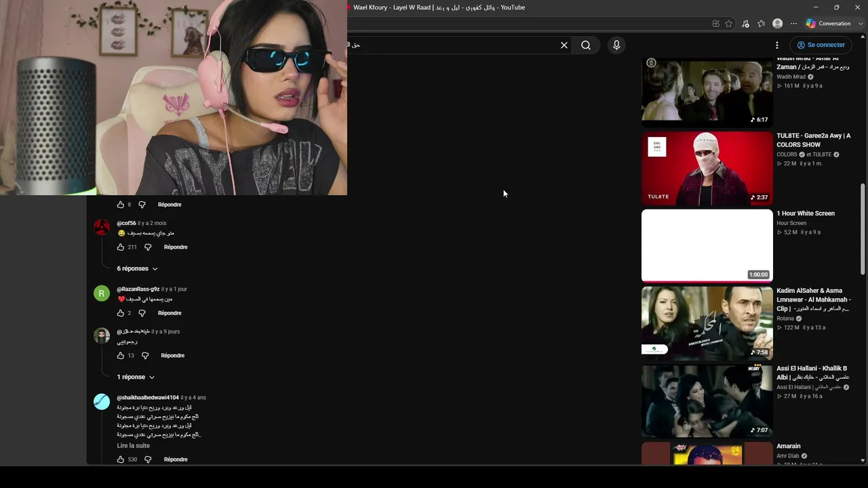Like the @cof56 comment
This screenshot has width=868, height=488.
[121, 247]
